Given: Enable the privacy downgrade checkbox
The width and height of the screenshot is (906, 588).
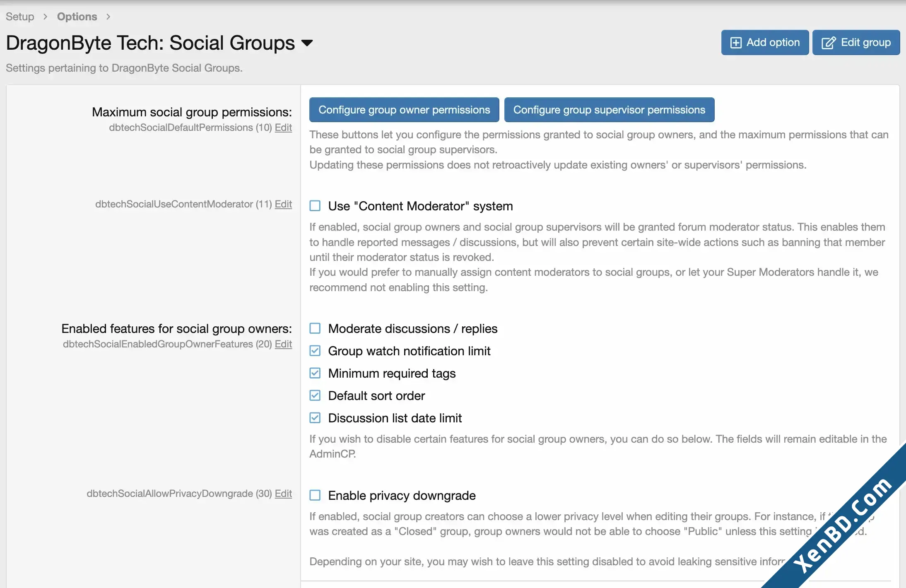Looking at the screenshot, I should pyautogui.click(x=315, y=495).
